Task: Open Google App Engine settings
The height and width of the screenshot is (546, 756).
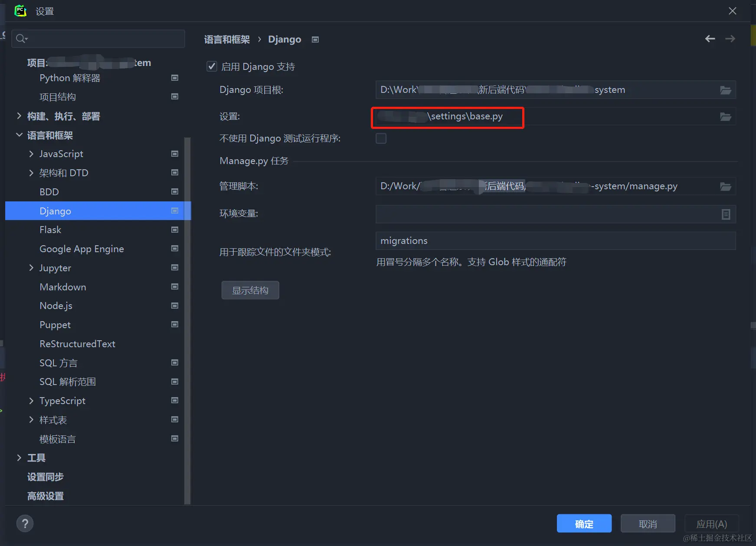Action: click(82, 249)
